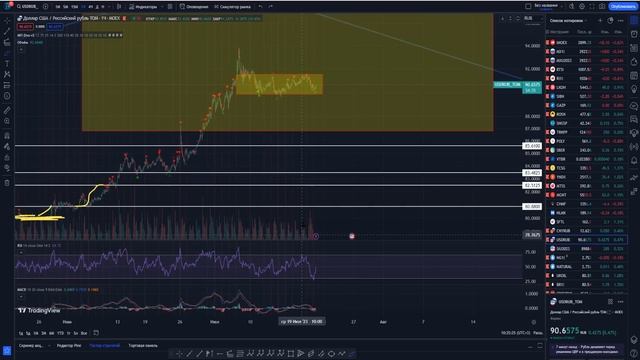
Task: Click the redo arrow in top toolbar
Action: pyautogui.click(x=270, y=7)
